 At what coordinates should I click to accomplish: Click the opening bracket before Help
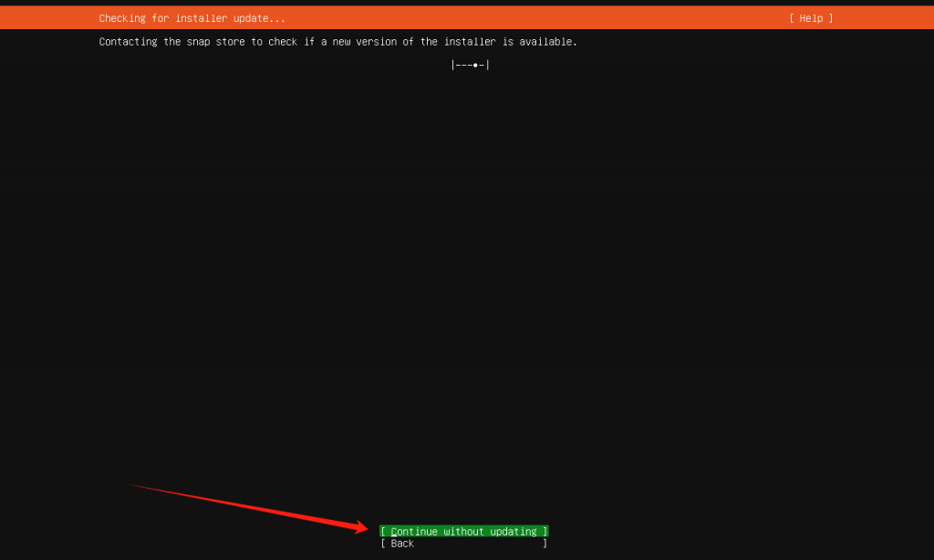792,18
